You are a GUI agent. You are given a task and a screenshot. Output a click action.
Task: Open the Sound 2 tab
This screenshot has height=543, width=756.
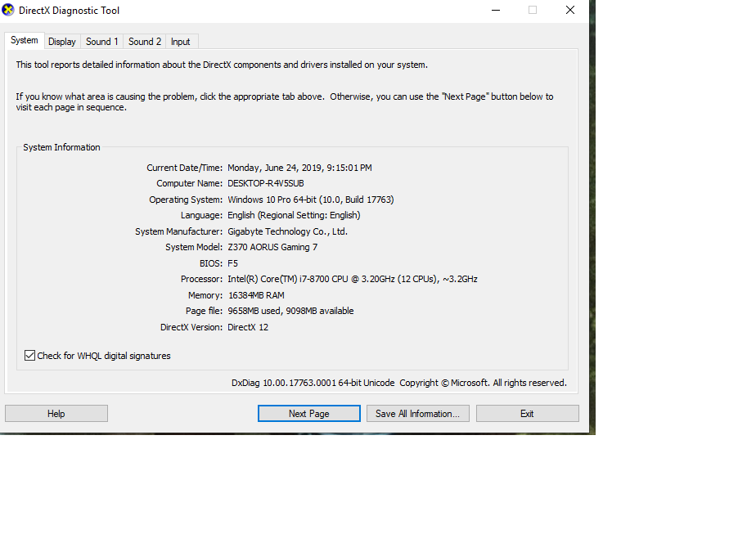point(145,42)
